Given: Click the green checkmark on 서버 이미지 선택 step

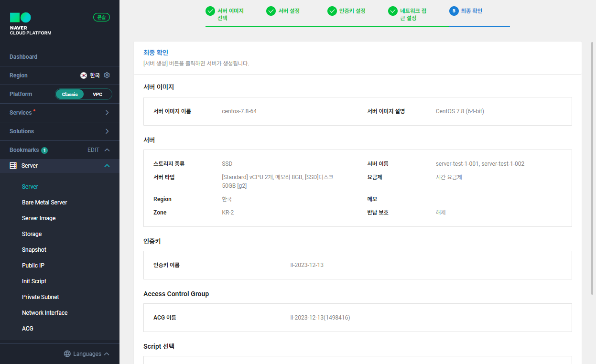Looking at the screenshot, I should coord(210,10).
